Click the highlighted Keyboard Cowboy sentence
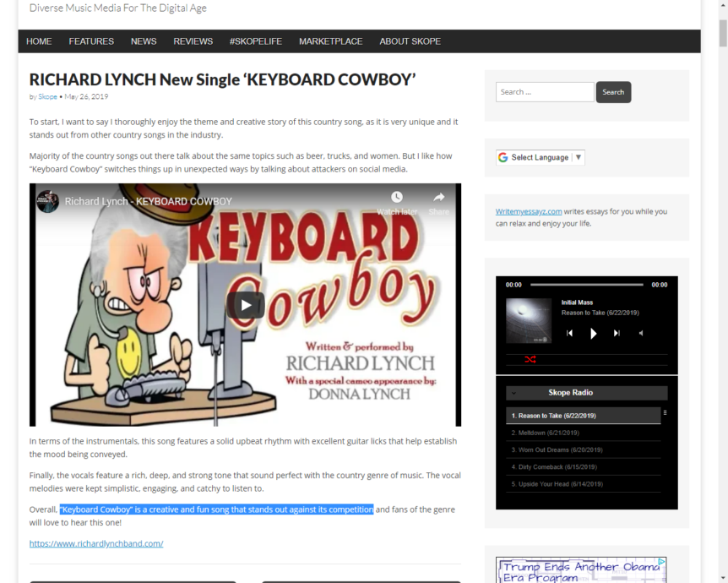728x583 pixels. [216, 509]
